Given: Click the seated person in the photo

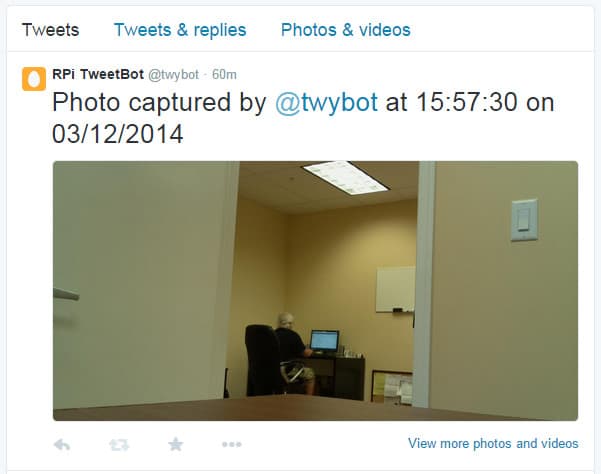Looking at the screenshot, I should point(294,353).
